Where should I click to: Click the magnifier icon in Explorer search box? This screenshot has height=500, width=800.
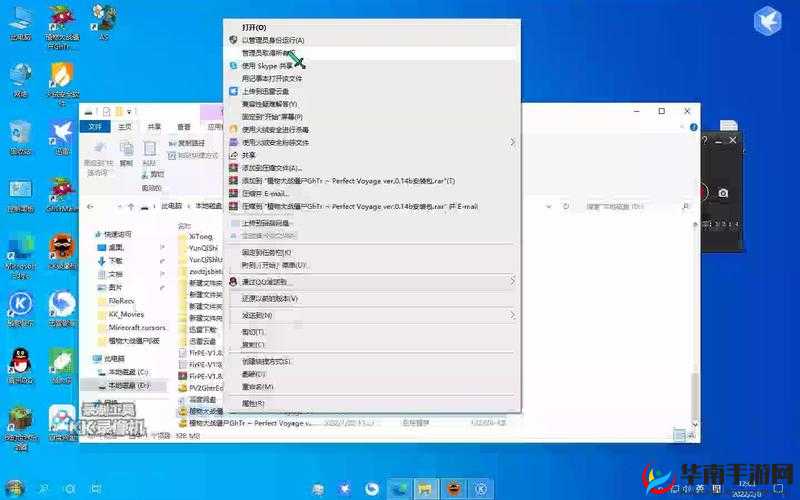[686, 207]
